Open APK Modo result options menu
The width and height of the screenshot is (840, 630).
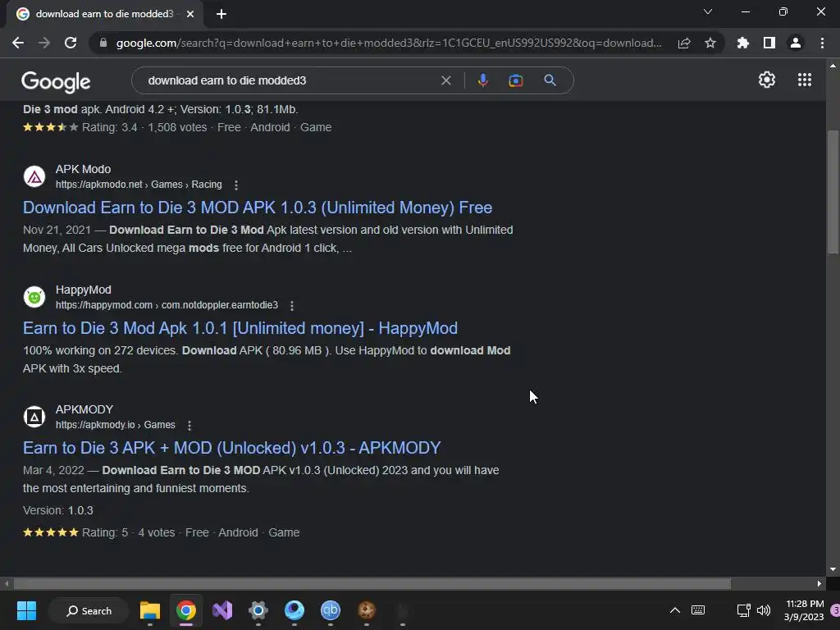[235, 185]
